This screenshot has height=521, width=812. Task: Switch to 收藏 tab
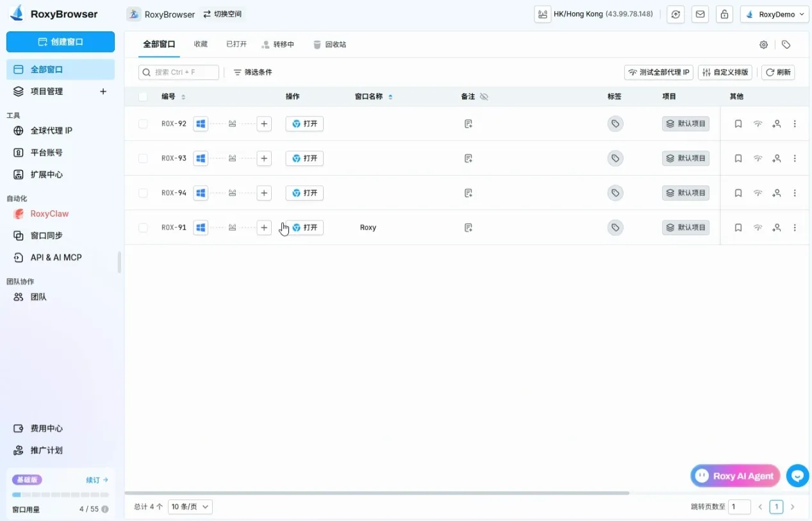click(201, 45)
